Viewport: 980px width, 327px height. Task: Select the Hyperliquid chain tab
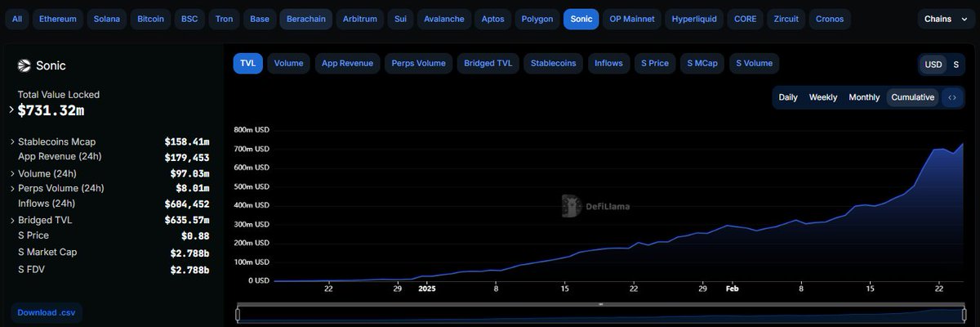696,18
